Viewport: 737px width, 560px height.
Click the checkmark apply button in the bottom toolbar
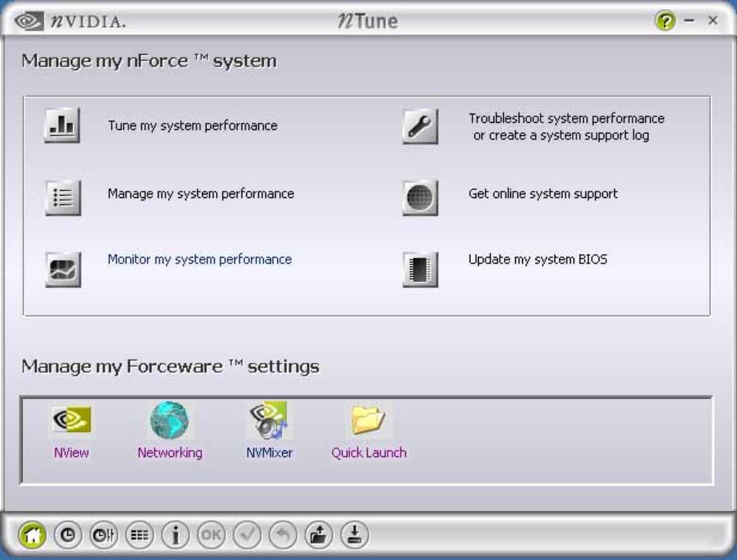pyautogui.click(x=247, y=535)
